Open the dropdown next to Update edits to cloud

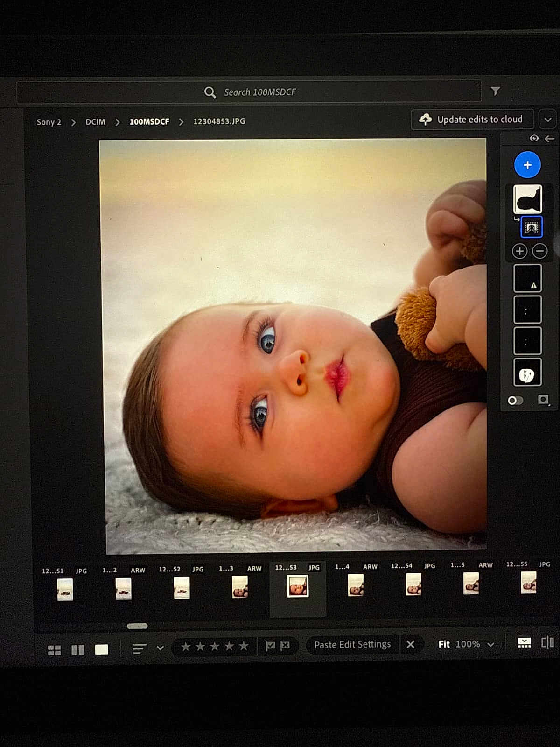547,120
